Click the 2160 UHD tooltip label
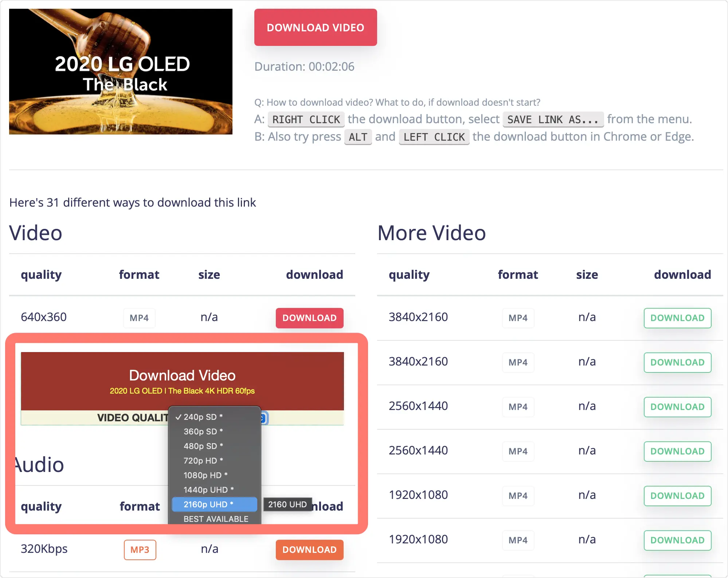Viewport: 728px width, 578px height. (x=287, y=504)
